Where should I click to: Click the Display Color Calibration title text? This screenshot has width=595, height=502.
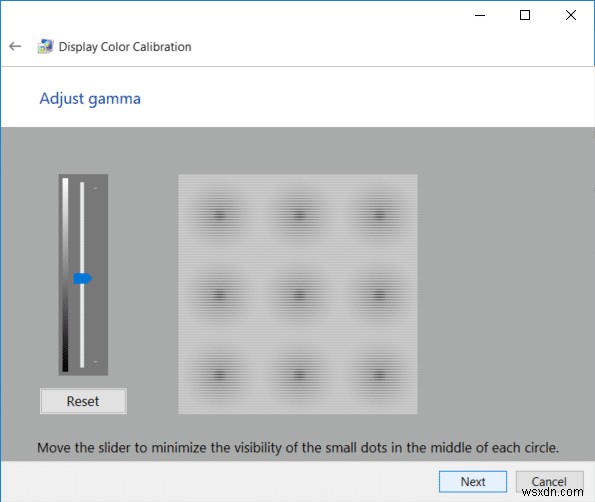tap(125, 47)
